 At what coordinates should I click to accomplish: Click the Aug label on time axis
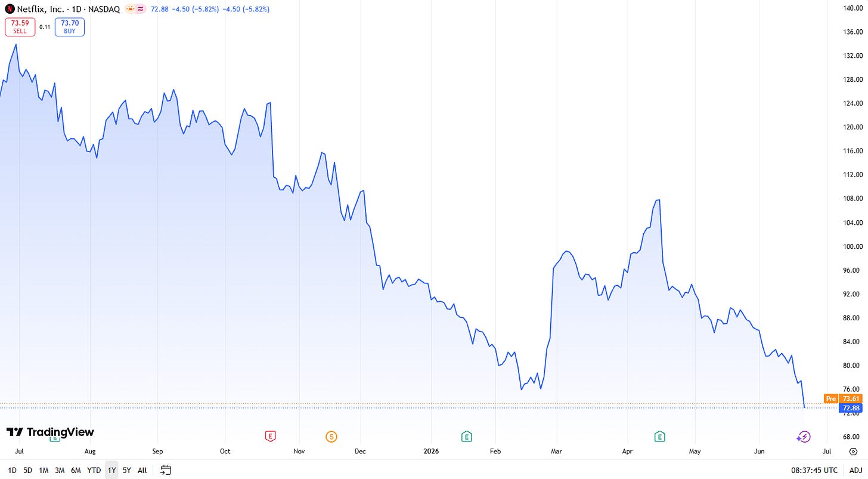click(90, 452)
